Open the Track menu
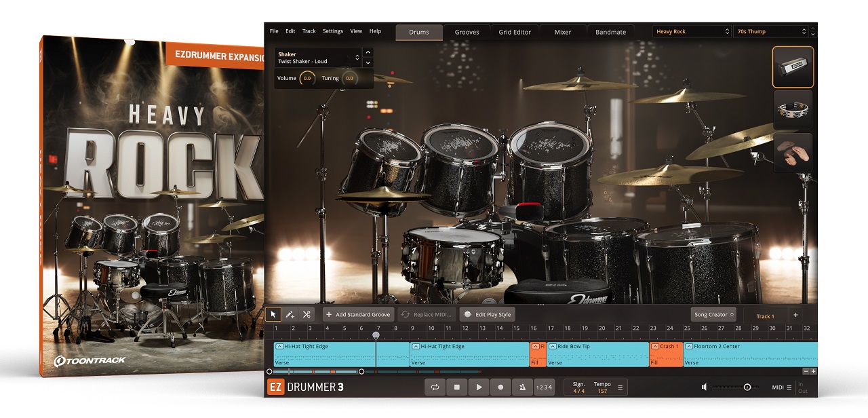The image size is (868, 418). coord(309,31)
